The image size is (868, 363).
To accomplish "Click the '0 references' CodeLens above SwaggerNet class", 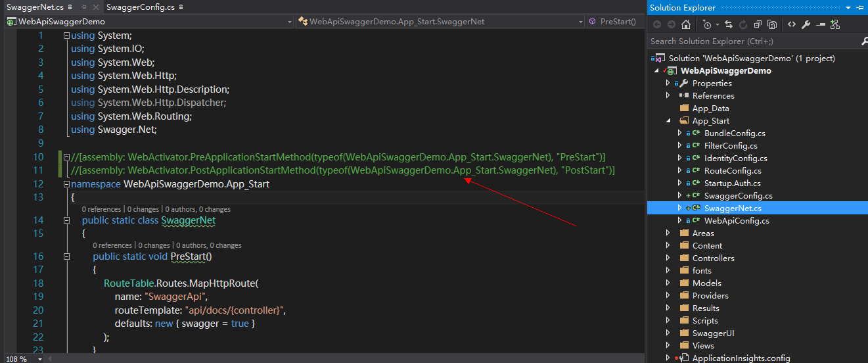I will coord(103,209).
